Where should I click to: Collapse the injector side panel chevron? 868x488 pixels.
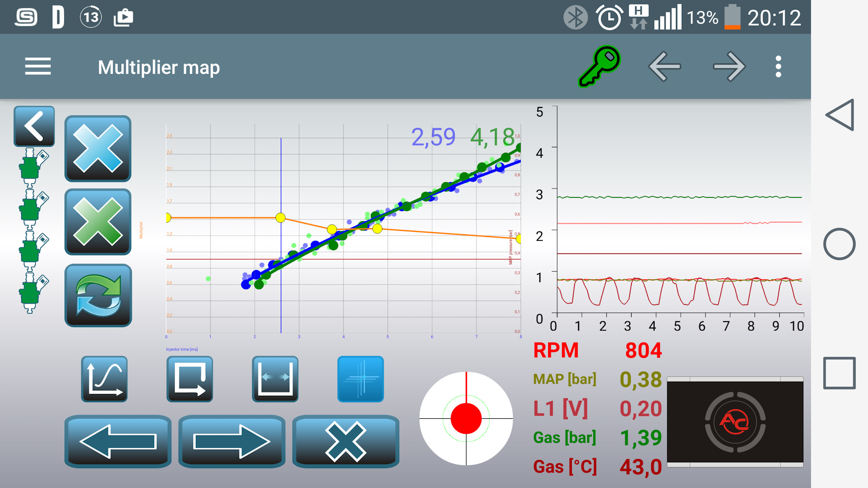34,127
